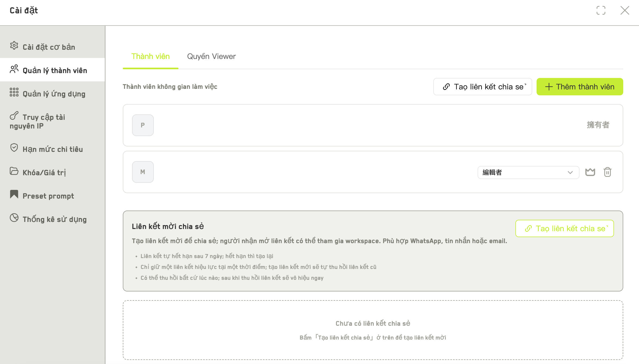
Task: Click green-outlined Tạo liên kết chia sẻ button
Action: pos(565,228)
